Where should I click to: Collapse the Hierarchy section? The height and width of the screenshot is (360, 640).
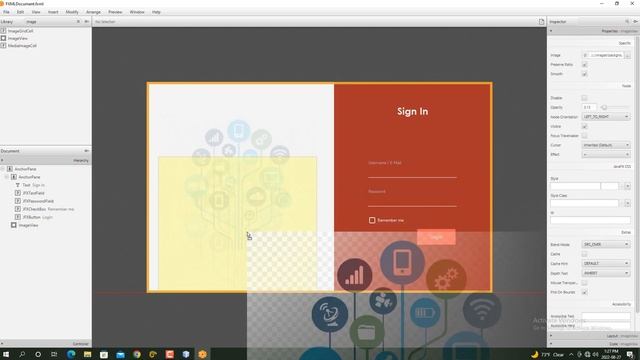click(x=2, y=160)
